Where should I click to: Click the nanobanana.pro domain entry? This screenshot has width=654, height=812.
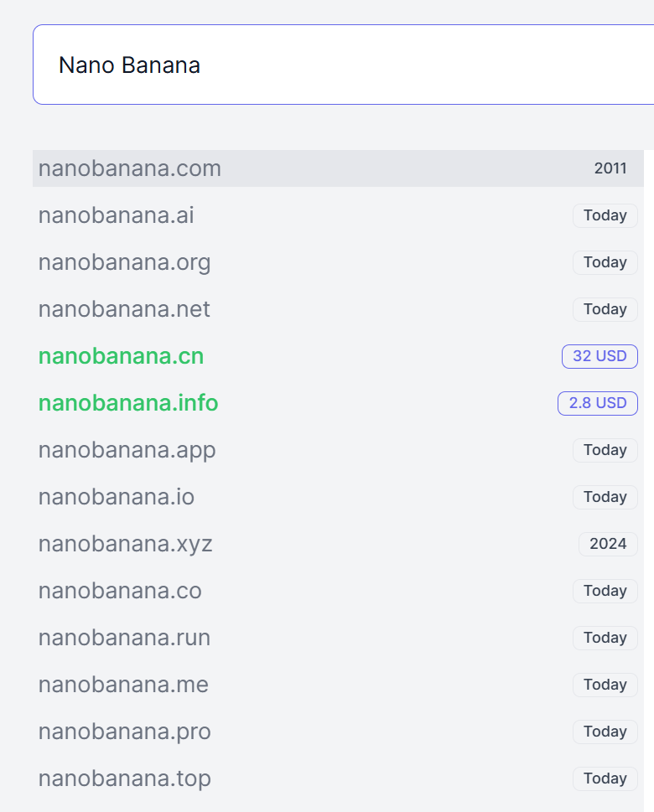pos(125,732)
